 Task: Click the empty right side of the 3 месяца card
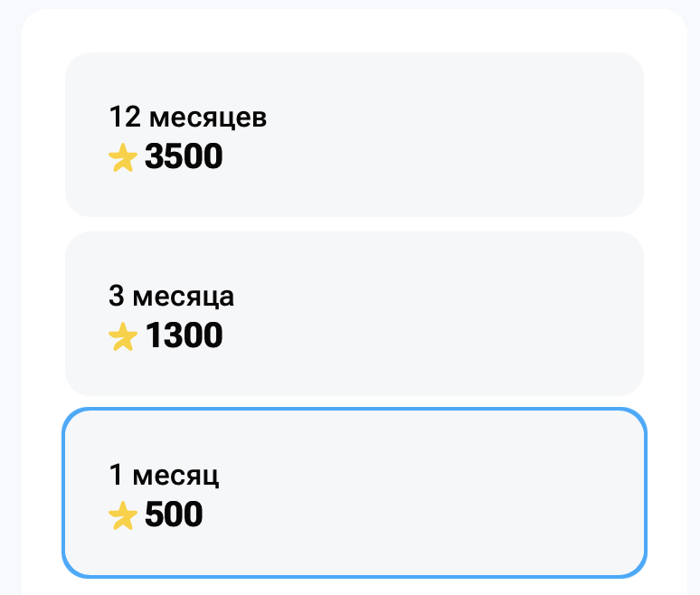(506, 313)
